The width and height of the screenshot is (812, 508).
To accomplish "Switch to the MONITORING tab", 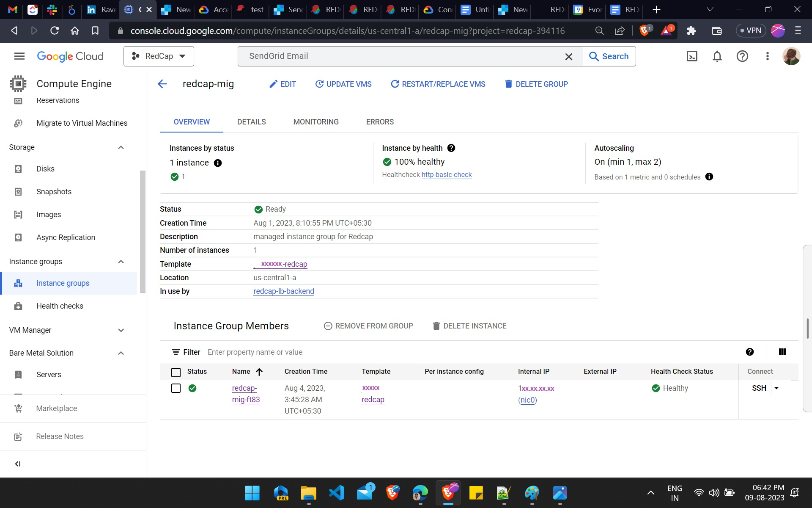I will tap(316, 122).
